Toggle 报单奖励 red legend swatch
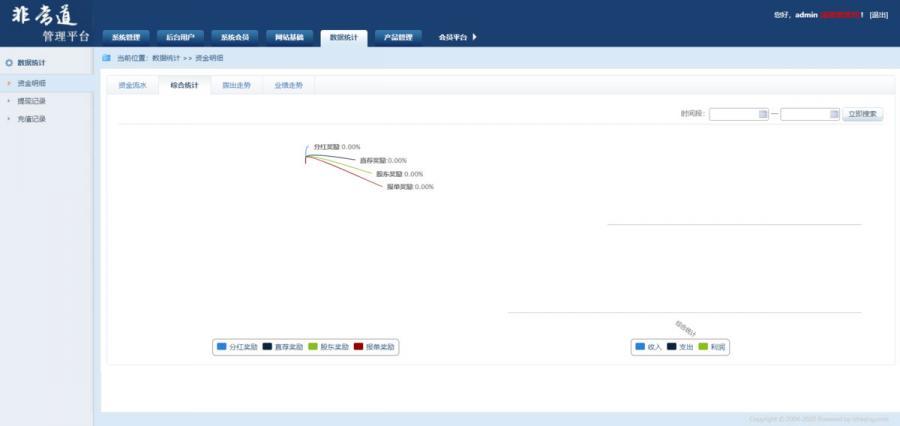This screenshot has height=426, width=900. [359, 347]
